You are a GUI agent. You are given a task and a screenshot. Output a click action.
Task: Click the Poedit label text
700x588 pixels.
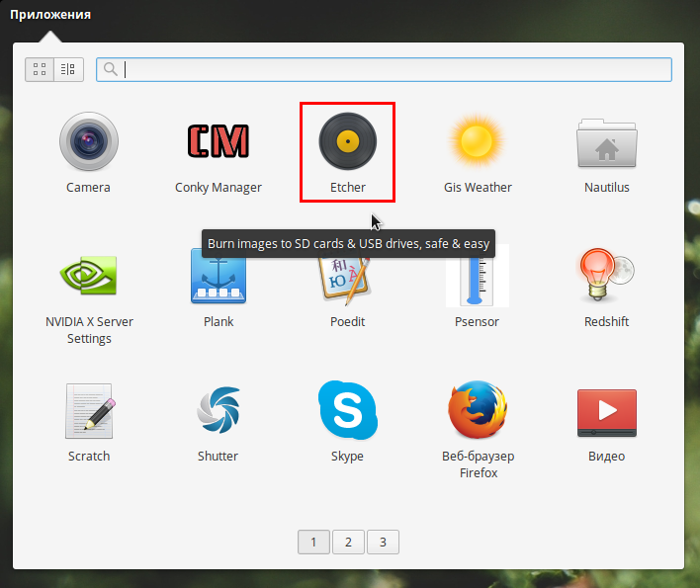pos(347,321)
